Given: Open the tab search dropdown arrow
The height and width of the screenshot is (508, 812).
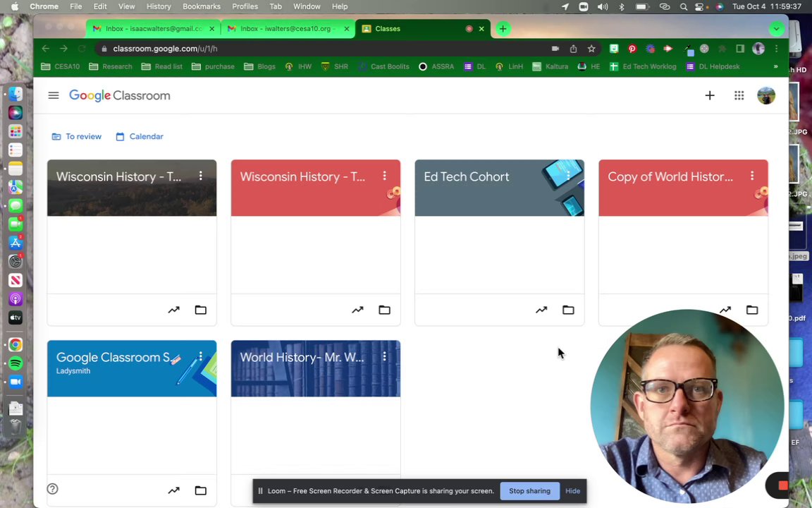Looking at the screenshot, I should click(776, 29).
